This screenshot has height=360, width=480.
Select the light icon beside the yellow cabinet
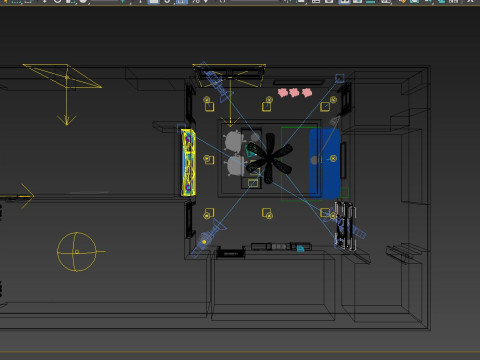(x=208, y=159)
